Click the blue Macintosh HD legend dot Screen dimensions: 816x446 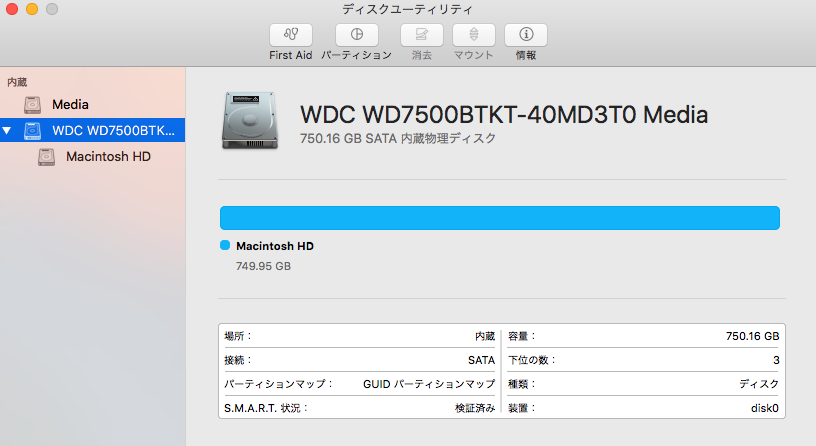225,245
